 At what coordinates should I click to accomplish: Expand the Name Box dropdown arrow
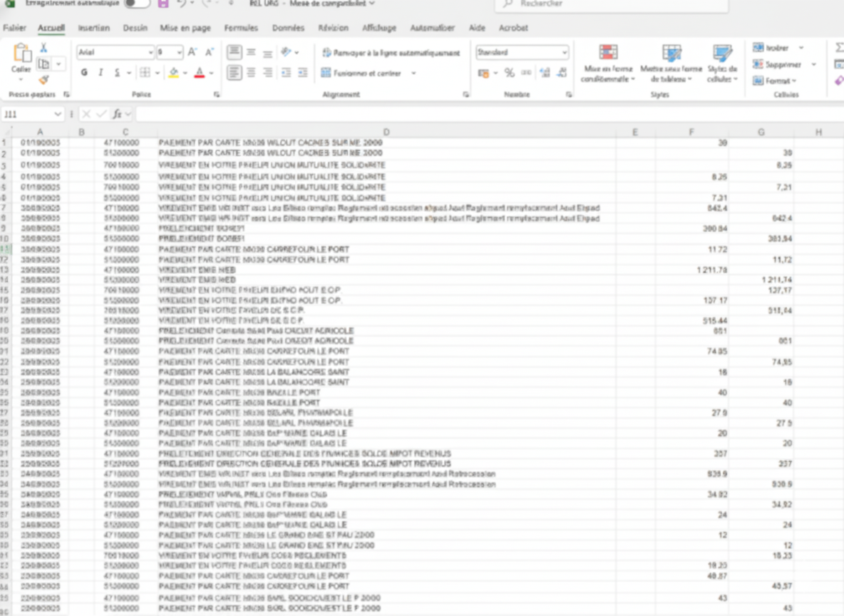tap(58, 114)
